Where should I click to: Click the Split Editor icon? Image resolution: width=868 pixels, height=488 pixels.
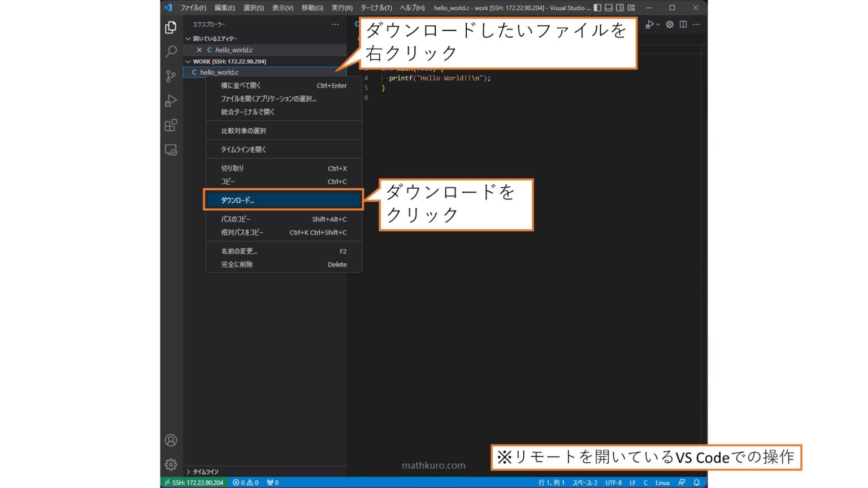(683, 24)
